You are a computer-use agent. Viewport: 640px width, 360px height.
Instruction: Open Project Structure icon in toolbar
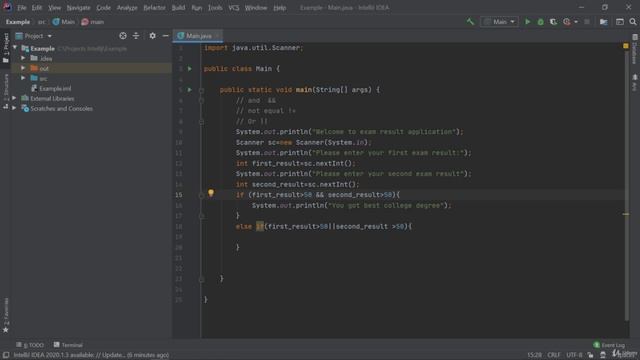coord(603,22)
